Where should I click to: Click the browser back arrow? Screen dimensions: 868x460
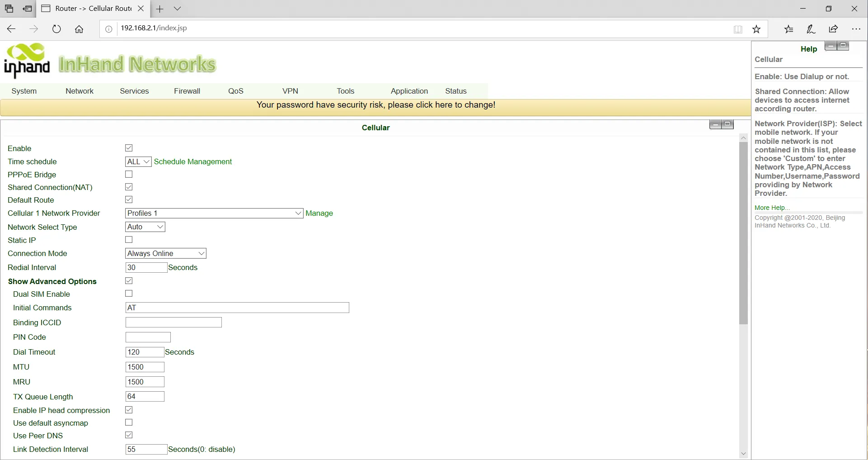[11, 29]
